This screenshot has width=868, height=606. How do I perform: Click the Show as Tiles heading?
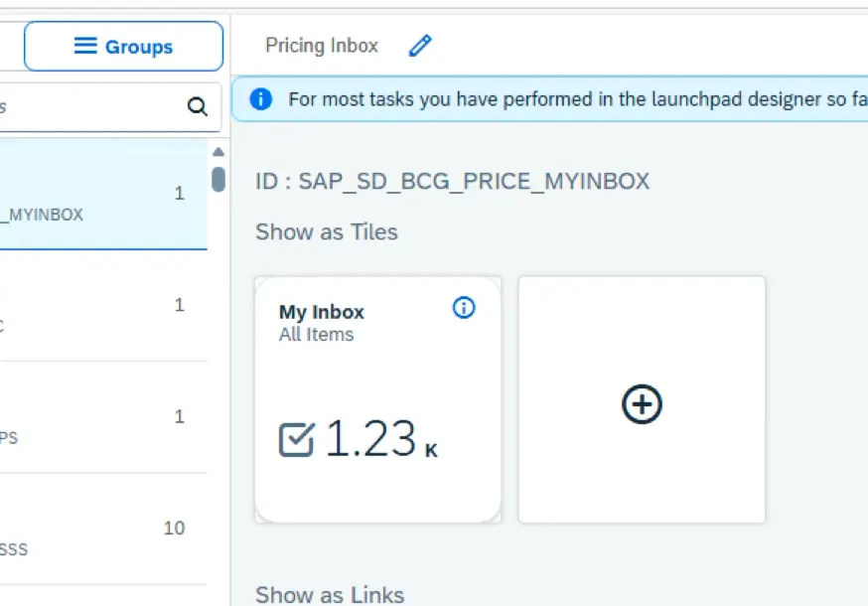pos(327,232)
